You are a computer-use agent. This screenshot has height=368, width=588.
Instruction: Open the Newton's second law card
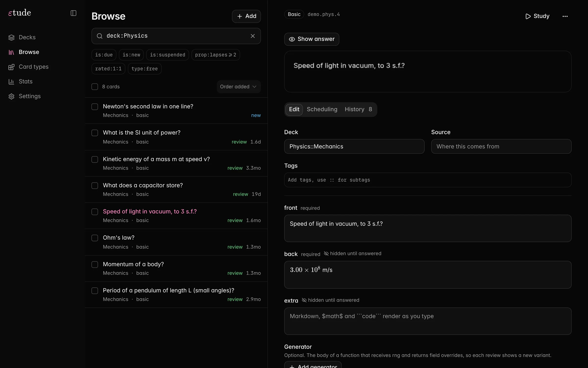pos(176,111)
